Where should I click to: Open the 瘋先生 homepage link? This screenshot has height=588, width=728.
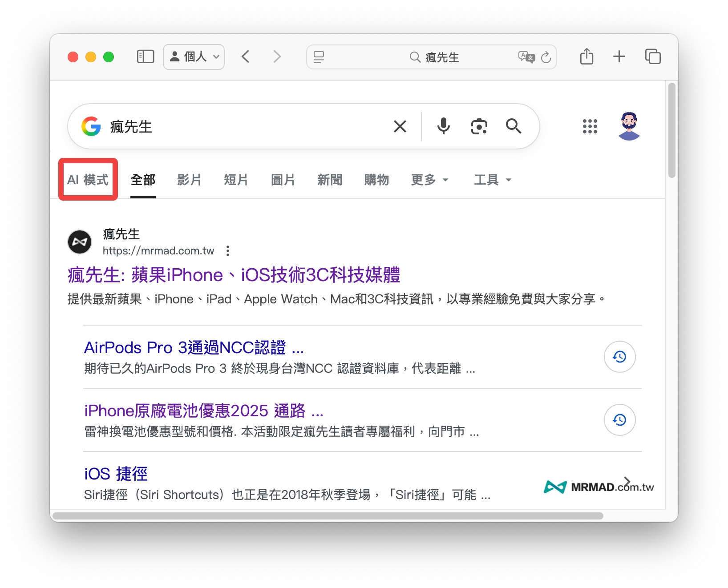coord(234,275)
